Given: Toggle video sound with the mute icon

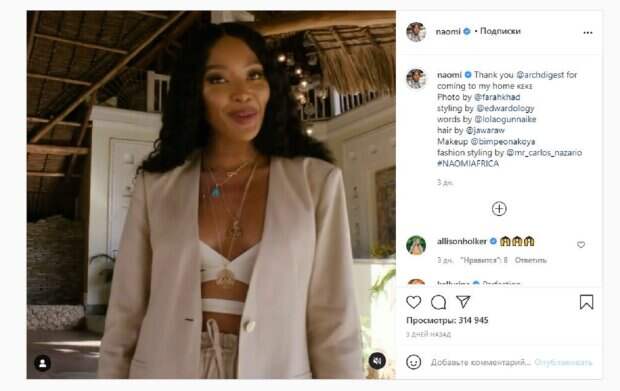Looking at the screenshot, I should tap(377, 361).
